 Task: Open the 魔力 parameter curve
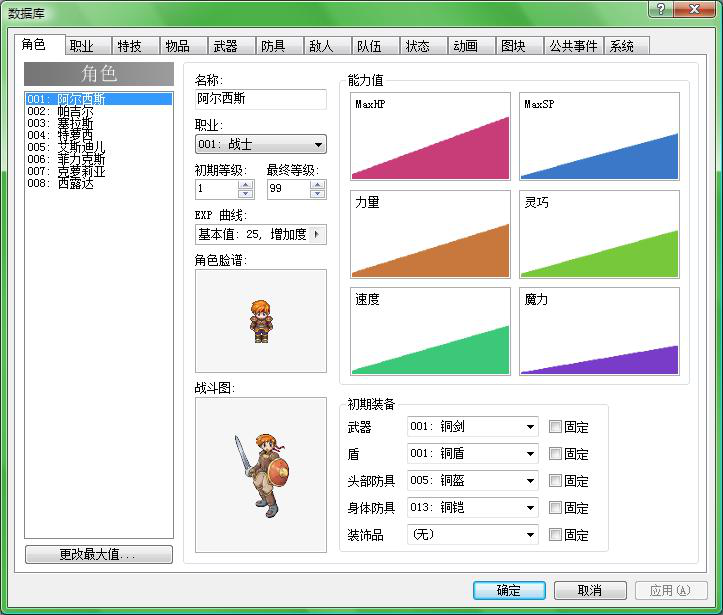599,331
